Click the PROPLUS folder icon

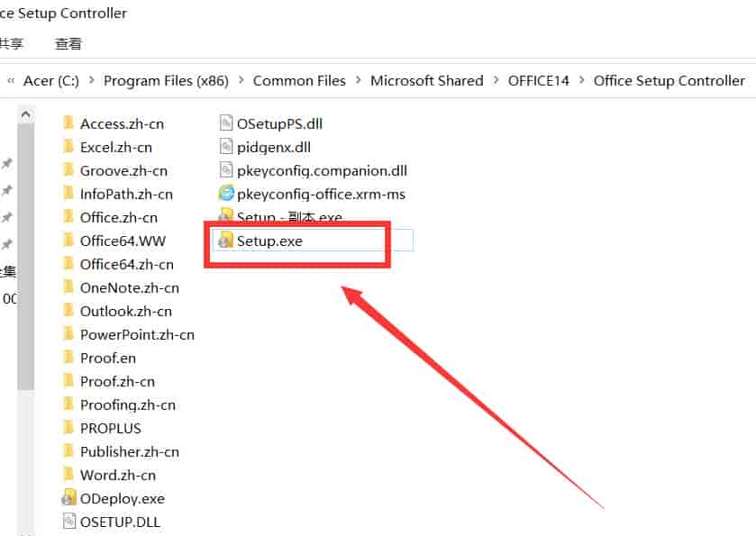(69, 428)
